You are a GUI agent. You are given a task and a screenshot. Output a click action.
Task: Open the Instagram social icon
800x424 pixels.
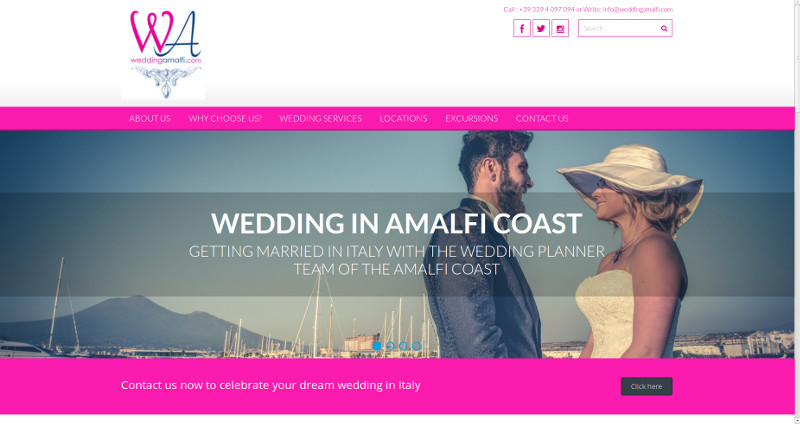tap(560, 28)
